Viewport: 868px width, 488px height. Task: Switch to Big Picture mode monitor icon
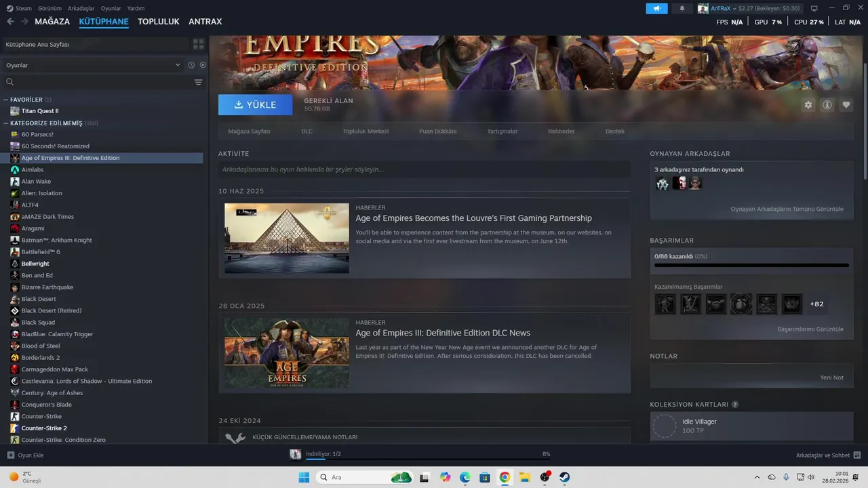pos(814,8)
